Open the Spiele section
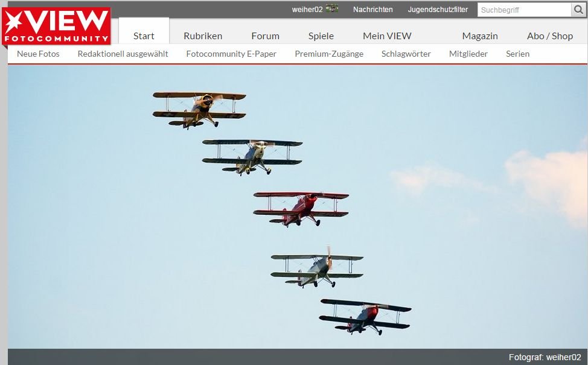Viewport: 588px width, 365px height. coord(321,36)
